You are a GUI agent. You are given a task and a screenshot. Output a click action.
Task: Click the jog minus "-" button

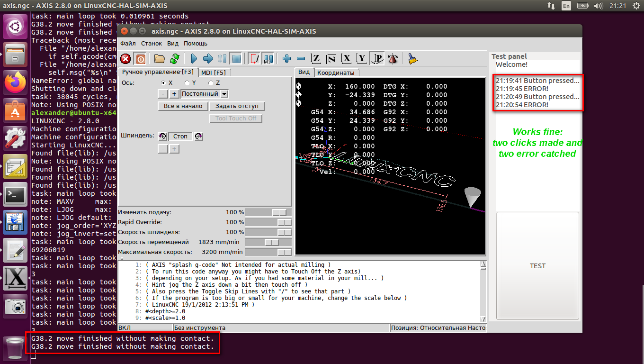162,94
